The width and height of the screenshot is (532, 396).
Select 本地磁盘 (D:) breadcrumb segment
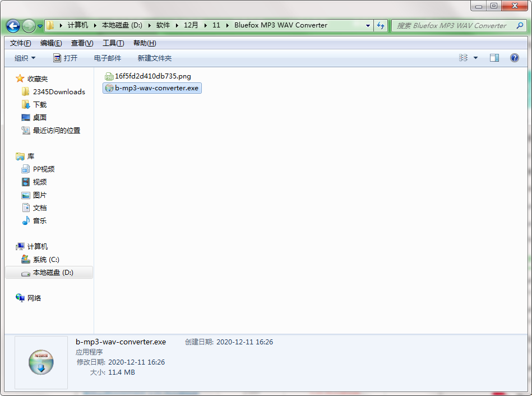[122, 25]
